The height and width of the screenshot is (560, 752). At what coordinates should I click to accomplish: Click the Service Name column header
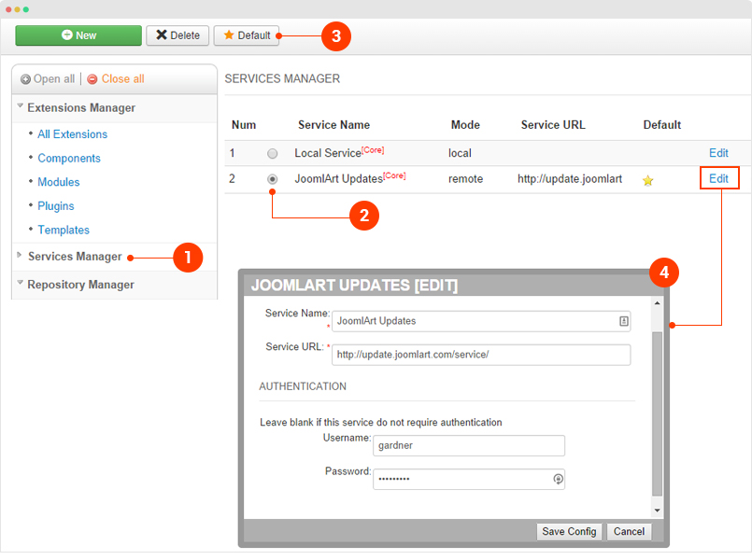pos(333,125)
